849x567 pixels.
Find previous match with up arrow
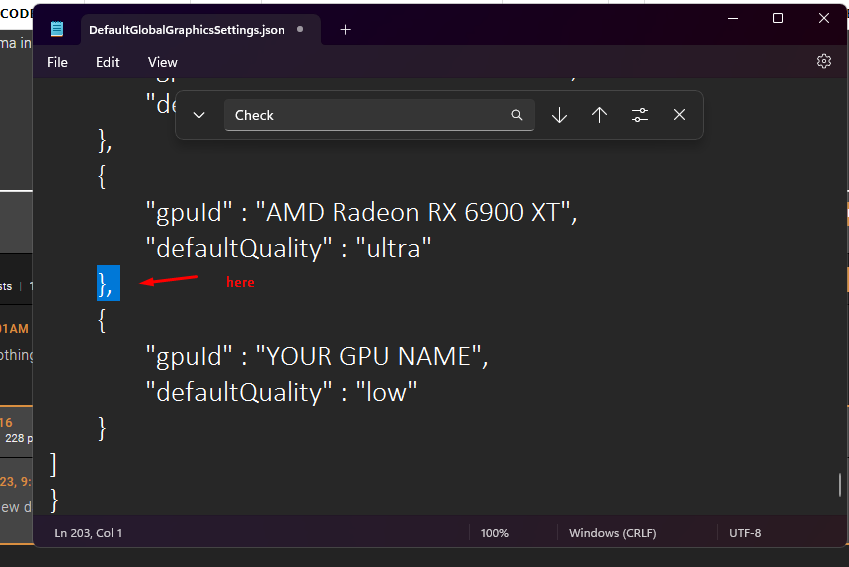(599, 115)
